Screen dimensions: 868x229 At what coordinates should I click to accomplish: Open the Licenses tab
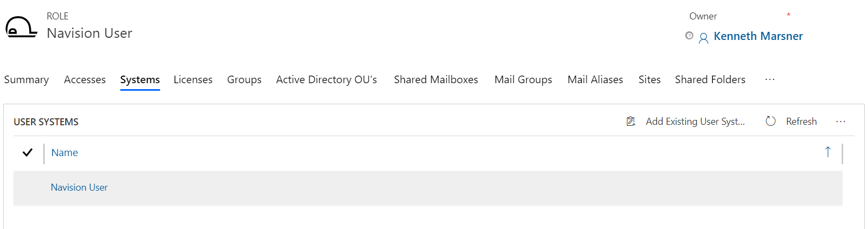pos(193,79)
